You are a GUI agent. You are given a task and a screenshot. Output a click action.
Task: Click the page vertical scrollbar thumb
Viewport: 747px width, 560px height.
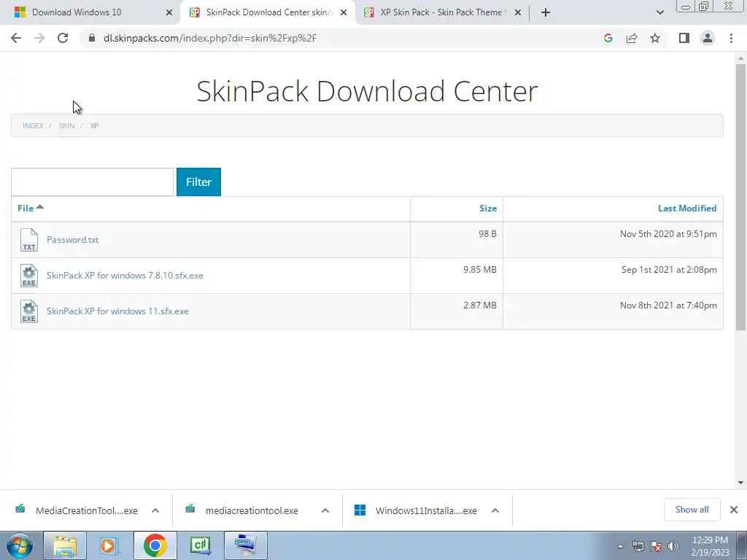tap(740, 197)
